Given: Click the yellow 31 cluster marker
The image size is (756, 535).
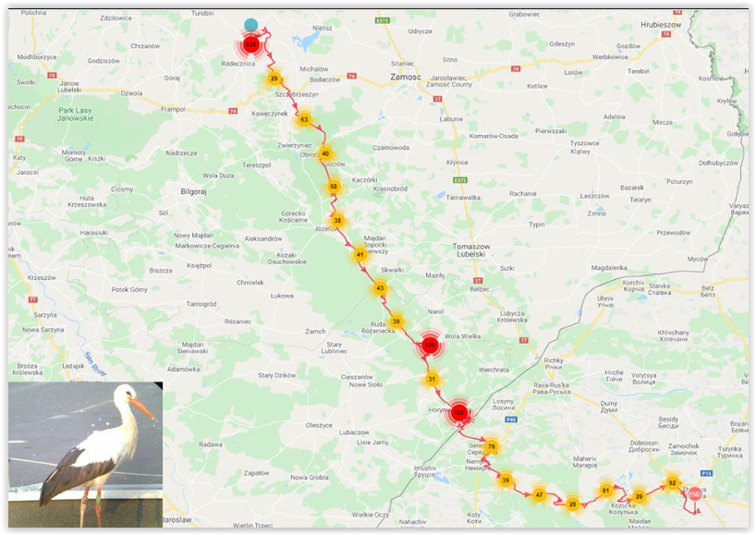Looking at the screenshot, I should (432, 379).
